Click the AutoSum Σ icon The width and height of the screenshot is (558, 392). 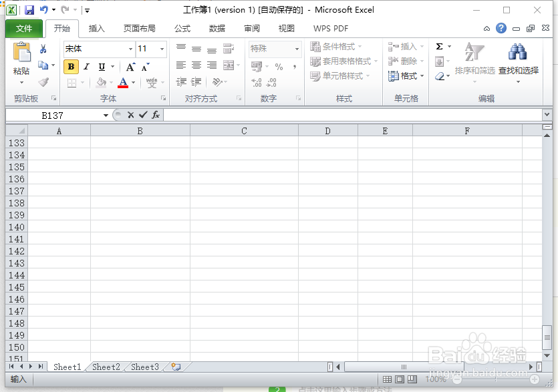click(x=439, y=47)
